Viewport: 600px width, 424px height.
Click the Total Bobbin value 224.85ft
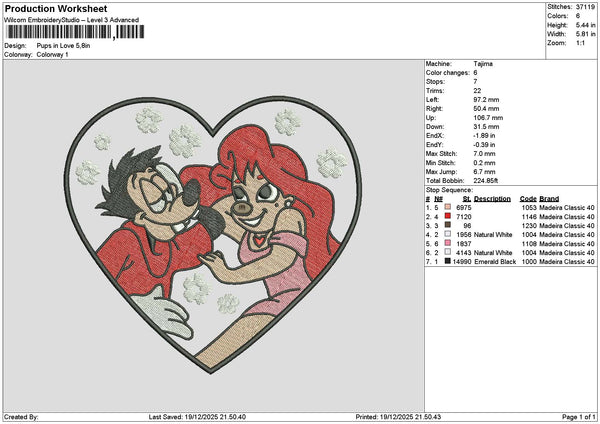click(x=486, y=181)
